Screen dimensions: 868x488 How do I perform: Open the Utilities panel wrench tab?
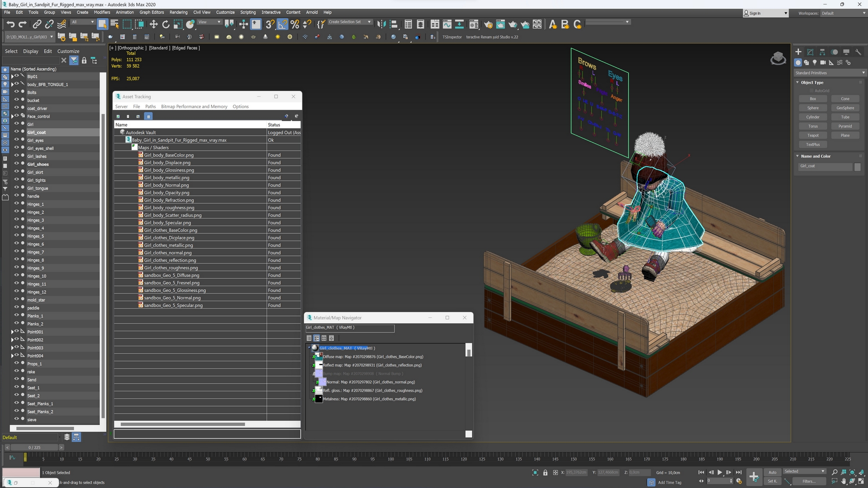[858, 52]
